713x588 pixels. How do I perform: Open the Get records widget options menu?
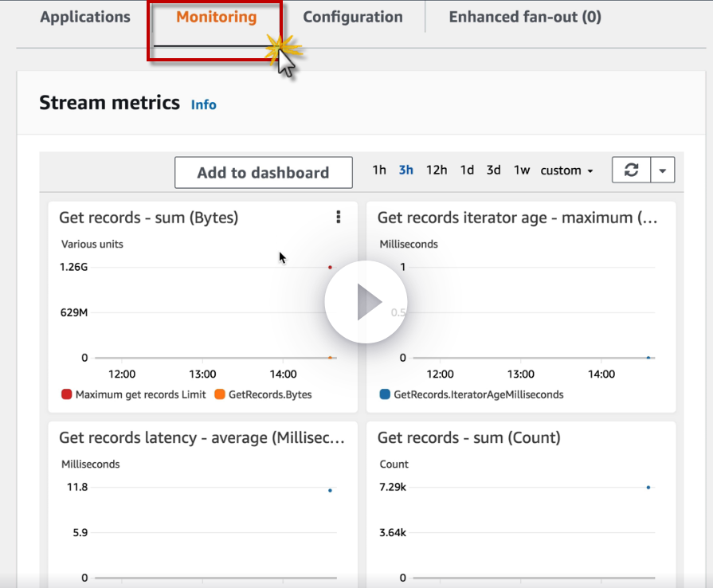(x=339, y=217)
